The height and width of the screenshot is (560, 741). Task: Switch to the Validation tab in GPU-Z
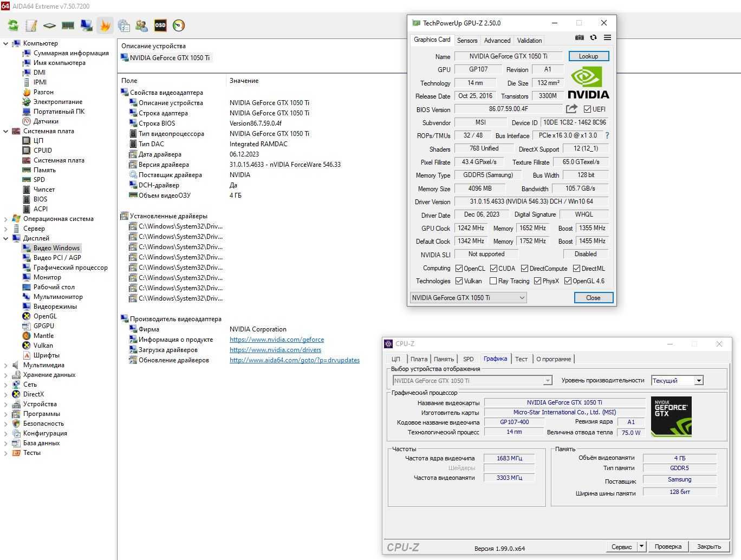(529, 41)
